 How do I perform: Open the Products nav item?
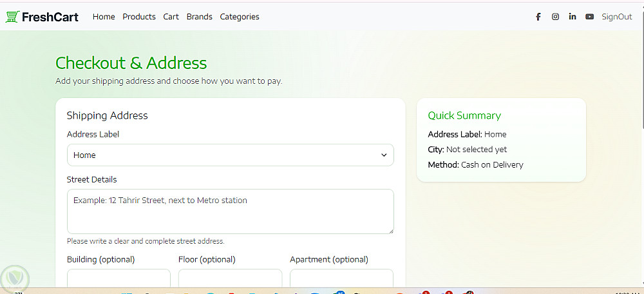139,17
